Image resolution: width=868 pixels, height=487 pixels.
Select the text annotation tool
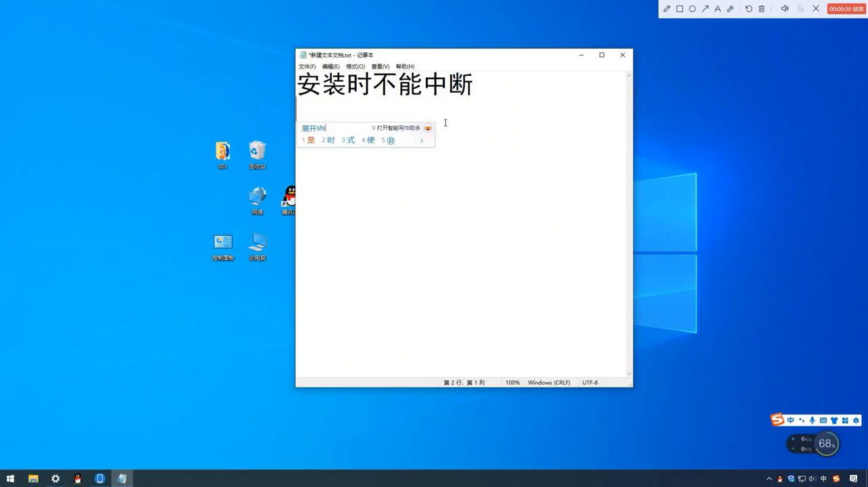718,9
